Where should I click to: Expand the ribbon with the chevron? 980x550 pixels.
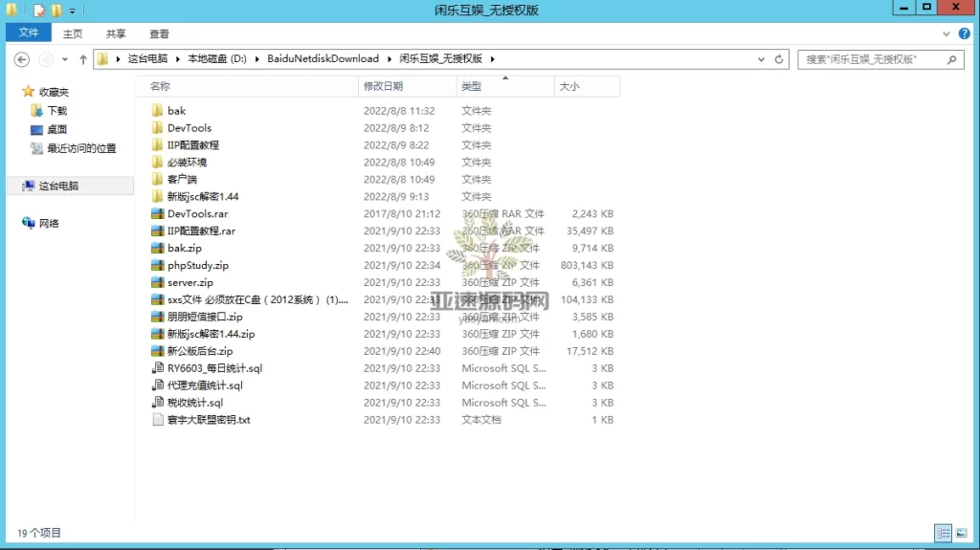click(946, 33)
